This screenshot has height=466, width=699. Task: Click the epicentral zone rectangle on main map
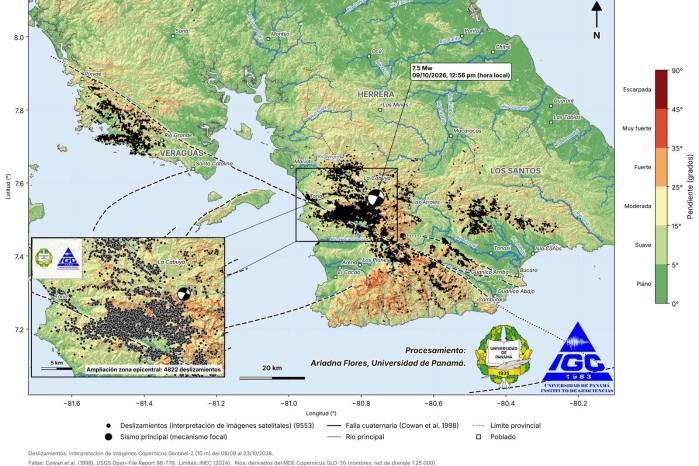346,205
